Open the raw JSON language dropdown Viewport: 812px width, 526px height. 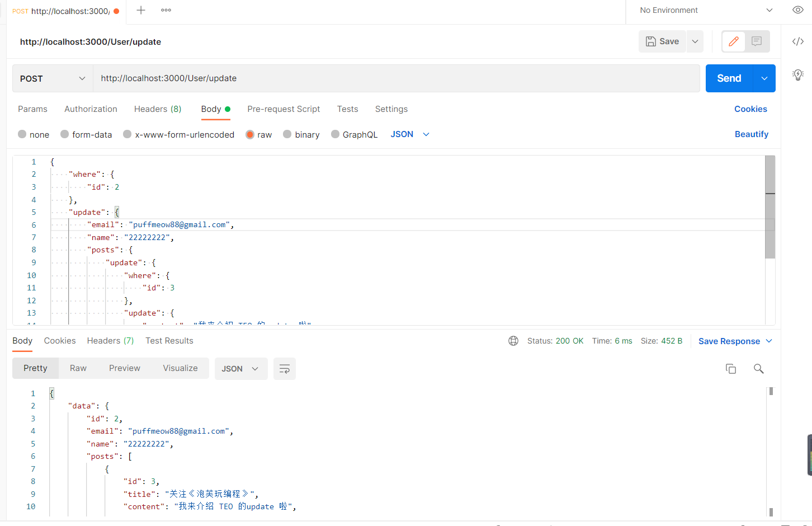click(410, 134)
